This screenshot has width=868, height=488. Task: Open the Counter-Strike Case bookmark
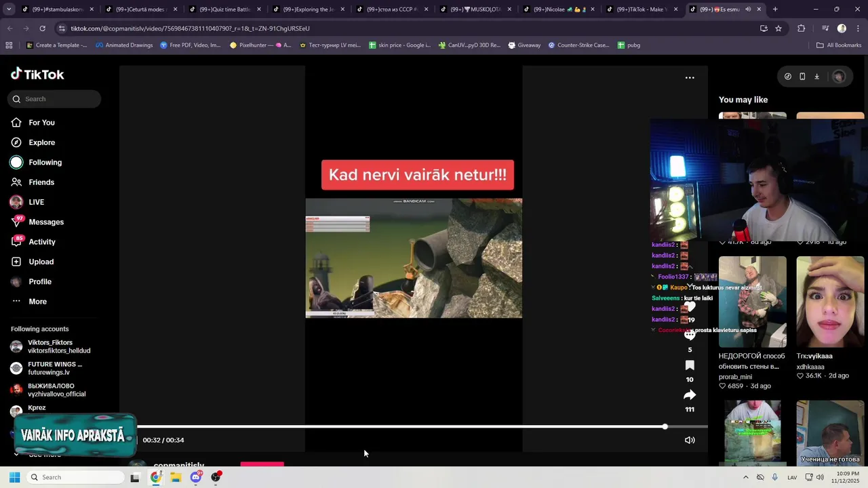click(578, 45)
